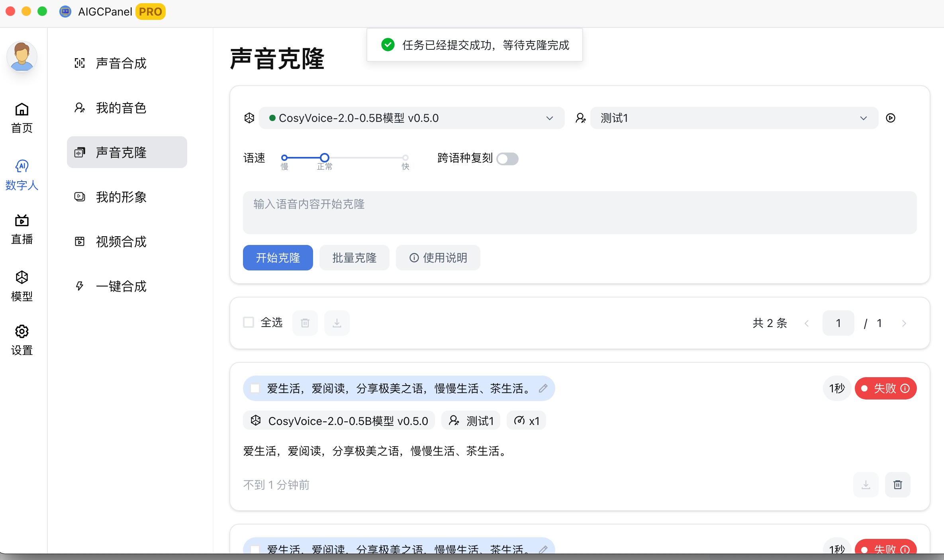Click the x1 speed tag
This screenshot has width=944, height=560.
[x=526, y=421]
